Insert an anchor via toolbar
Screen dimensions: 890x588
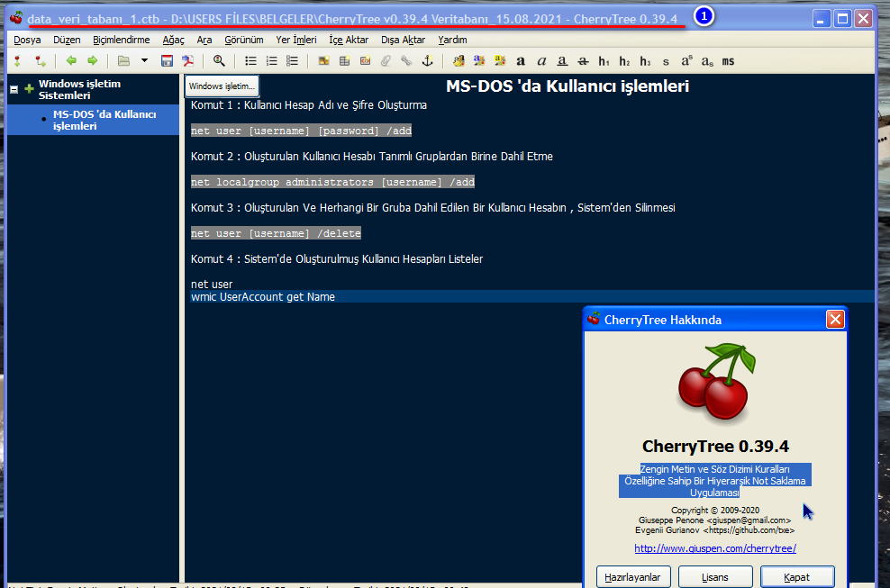coord(427,60)
